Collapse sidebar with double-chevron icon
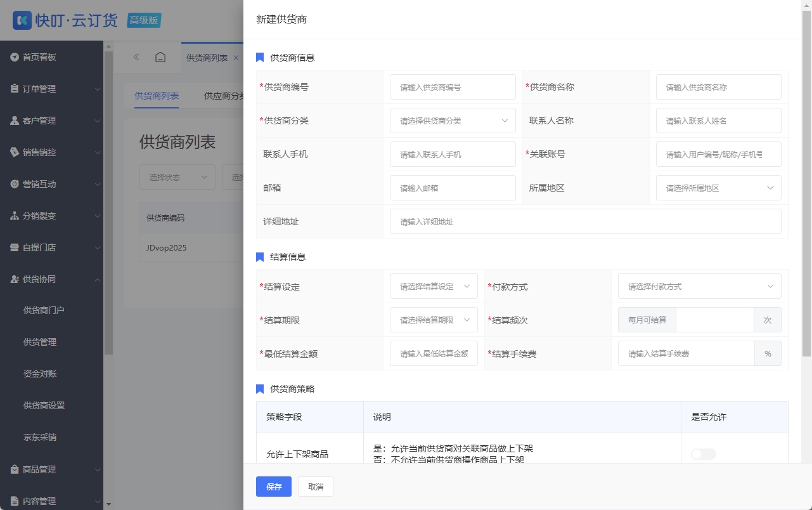Image resolution: width=812 pixels, height=510 pixels. coord(136,57)
